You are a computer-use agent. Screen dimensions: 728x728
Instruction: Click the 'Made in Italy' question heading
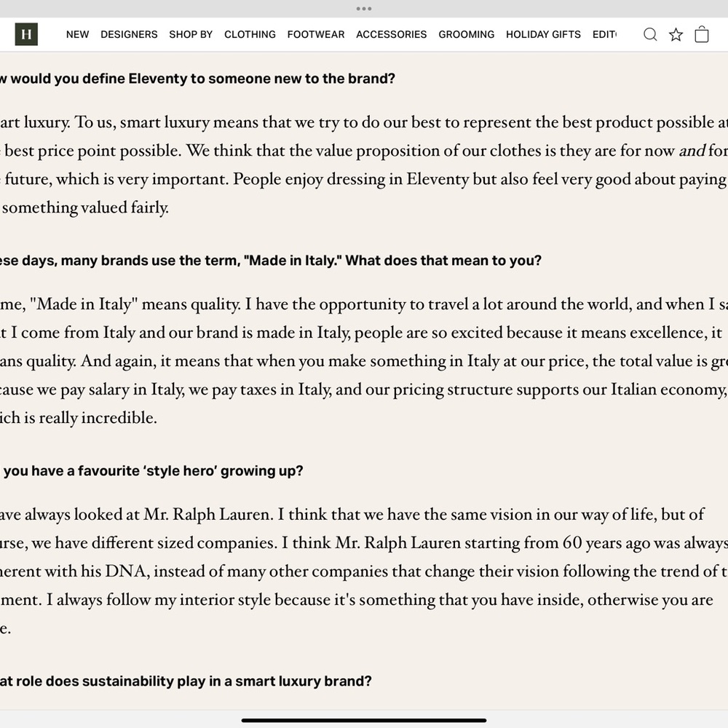[271, 261]
